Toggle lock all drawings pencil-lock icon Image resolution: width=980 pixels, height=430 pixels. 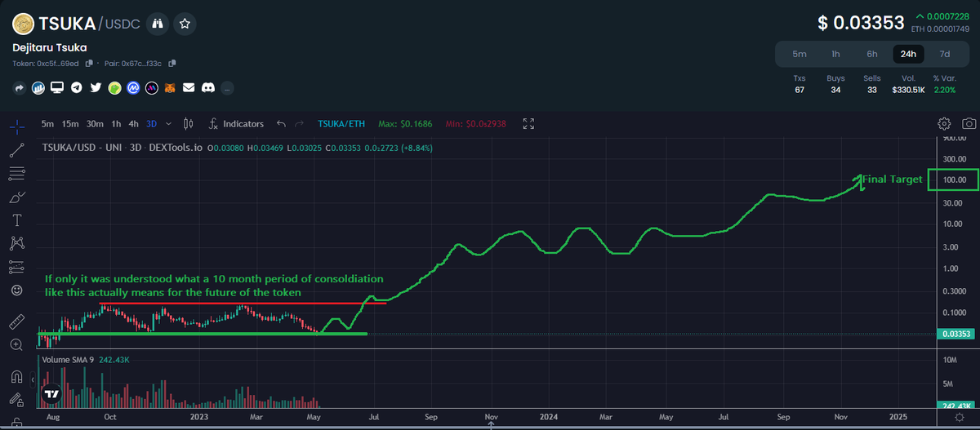16,400
